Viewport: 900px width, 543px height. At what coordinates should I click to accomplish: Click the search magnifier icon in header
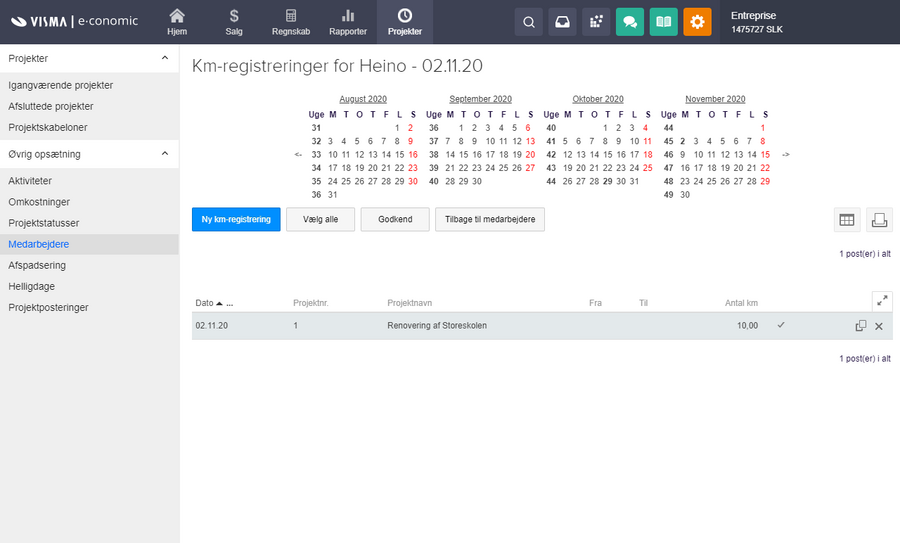tap(529, 22)
